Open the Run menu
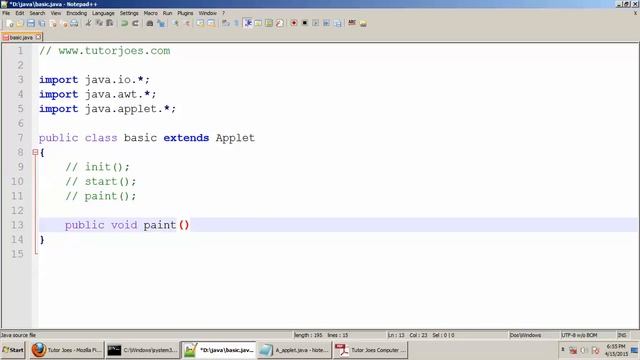 (x=167, y=13)
